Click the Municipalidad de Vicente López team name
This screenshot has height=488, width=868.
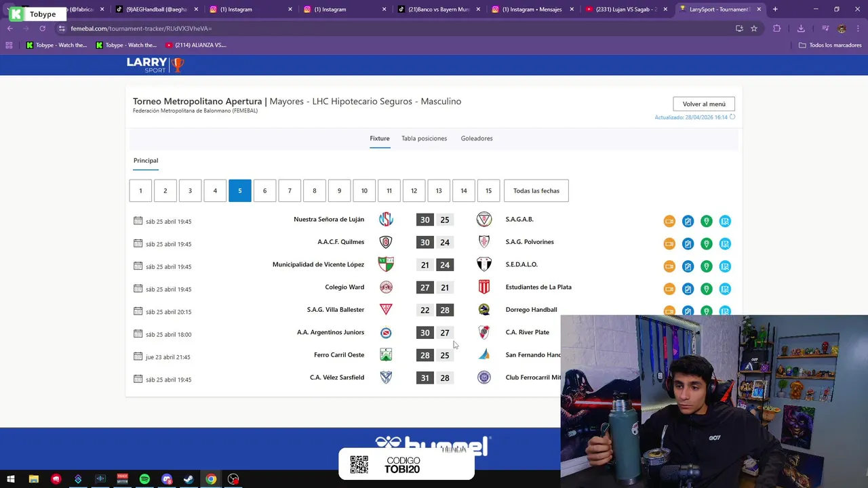pos(318,264)
